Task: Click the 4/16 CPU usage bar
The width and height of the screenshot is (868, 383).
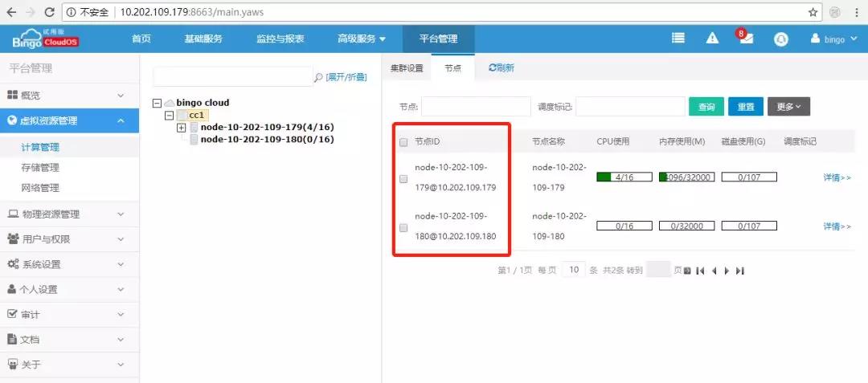Action: (x=624, y=177)
